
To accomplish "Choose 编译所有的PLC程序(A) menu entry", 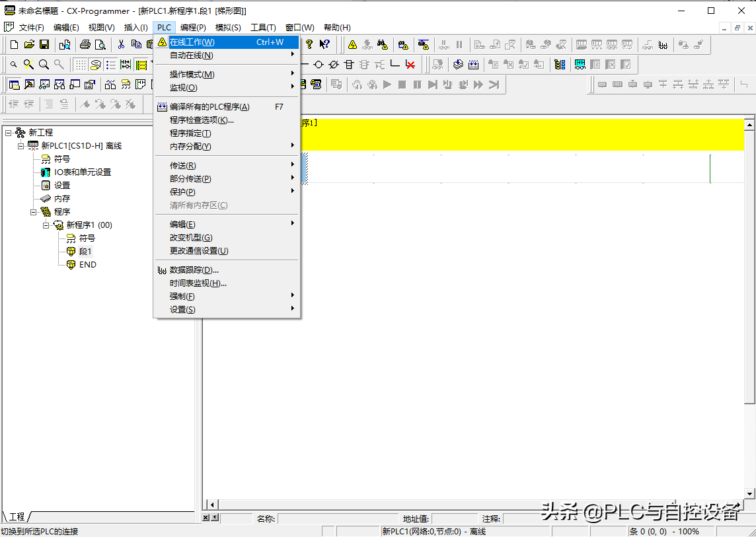I will coord(209,107).
